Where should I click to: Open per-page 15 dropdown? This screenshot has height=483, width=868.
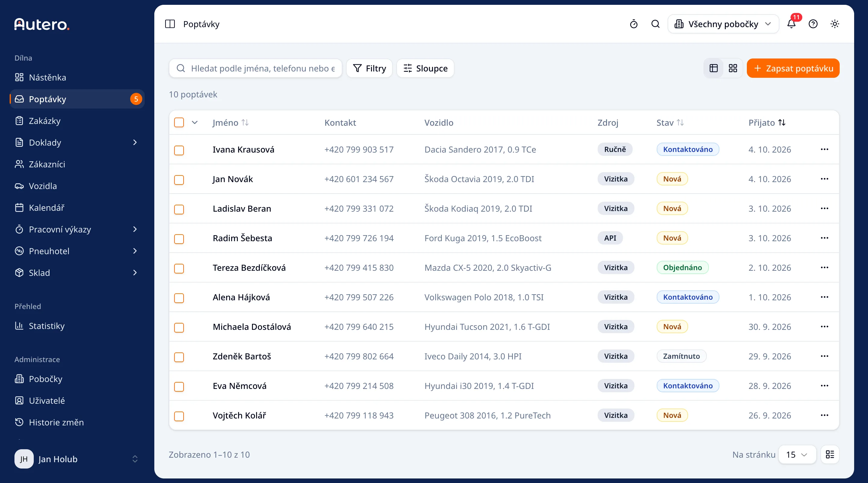click(797, 454)
